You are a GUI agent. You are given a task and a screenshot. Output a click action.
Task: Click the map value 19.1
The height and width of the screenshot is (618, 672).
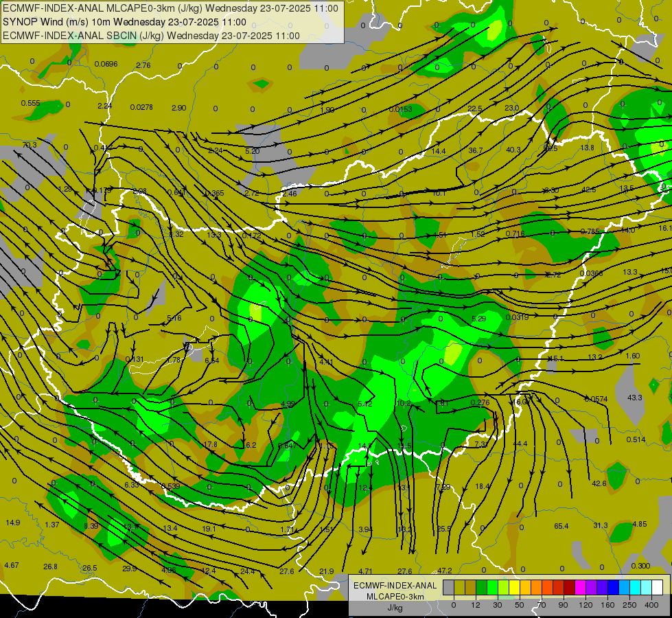(x=209, y=529)
